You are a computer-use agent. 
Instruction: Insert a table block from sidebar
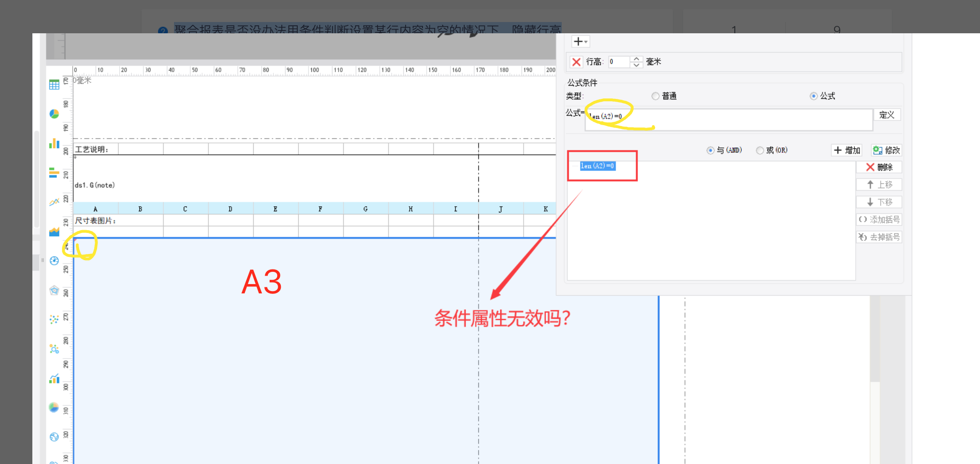coord(54,85)
